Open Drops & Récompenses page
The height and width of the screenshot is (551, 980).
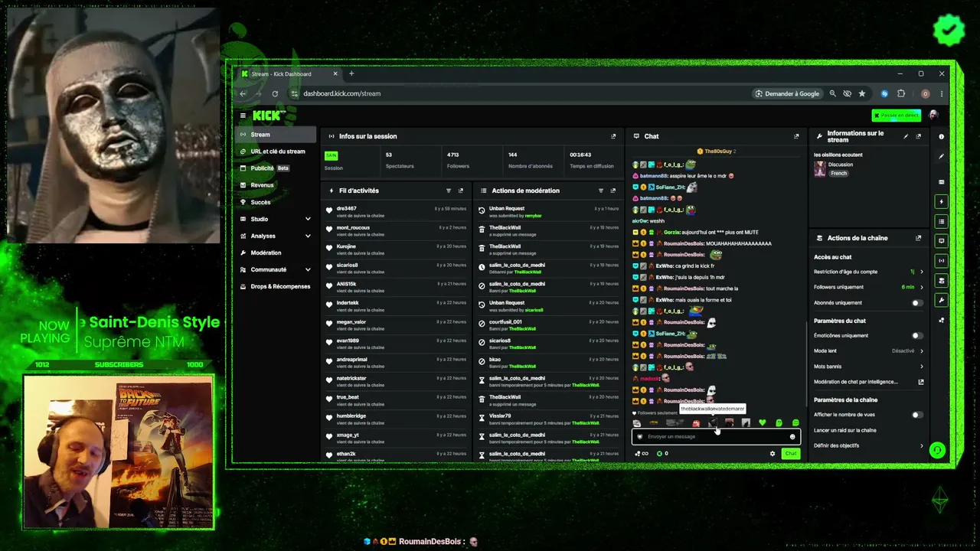(x=276, y=286)
